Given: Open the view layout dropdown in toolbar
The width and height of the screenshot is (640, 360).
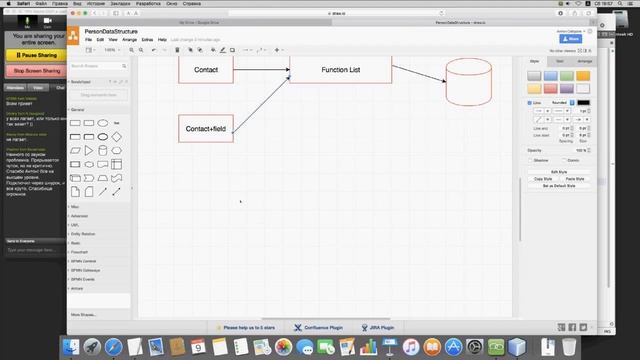Looking at the screenshot, I should pos(90,50).
